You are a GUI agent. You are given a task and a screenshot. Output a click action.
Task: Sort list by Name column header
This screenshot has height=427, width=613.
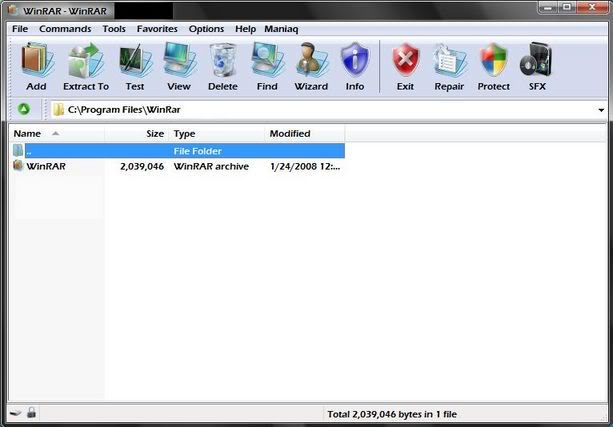57,134
